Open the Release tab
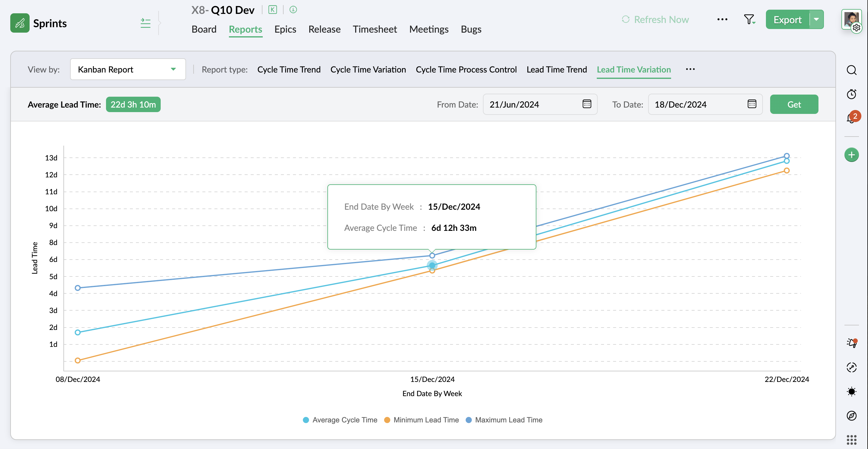 coord(324,29)
